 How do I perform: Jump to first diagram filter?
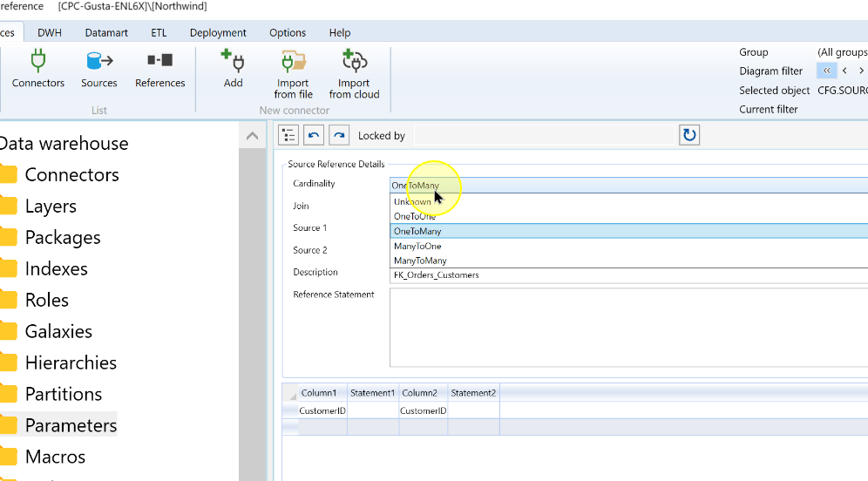pyautogui.click(x=826, y=71)
